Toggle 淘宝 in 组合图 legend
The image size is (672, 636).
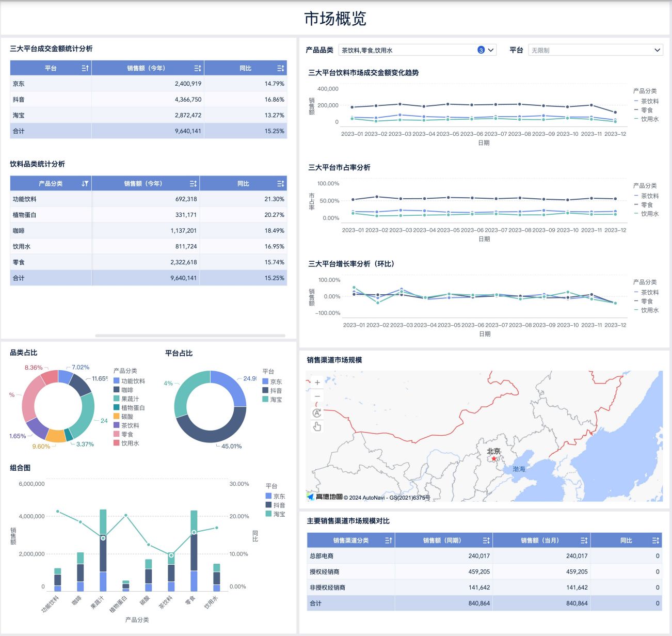[x=275, y=514]
